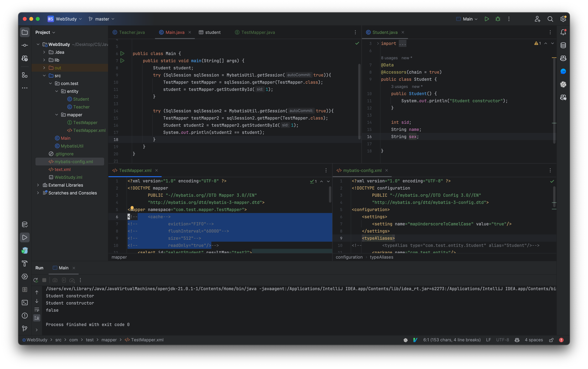This screenshot has width=588, height=369.
Task: Click the UTF-8 encoding in status bar
Action: click(502, 340)
